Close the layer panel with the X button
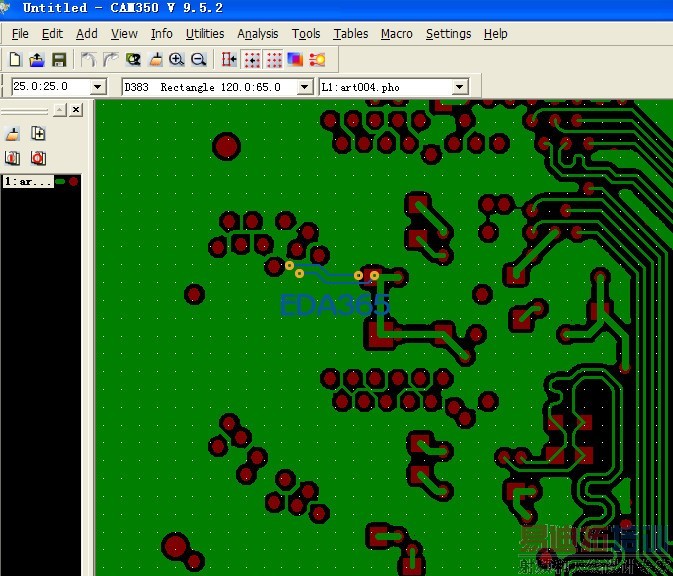The image size is (673, 576). [x=76, y=110]
